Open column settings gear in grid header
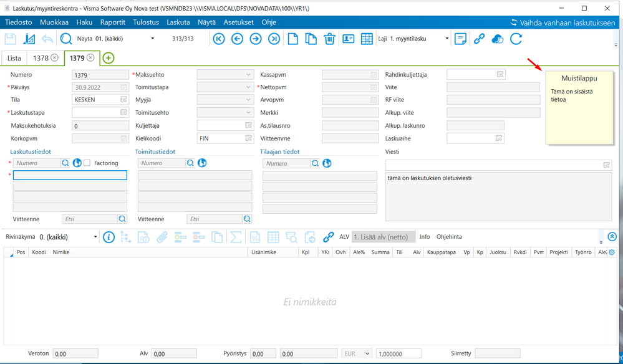Screen dimensions: 623x364 click(612, 252)
